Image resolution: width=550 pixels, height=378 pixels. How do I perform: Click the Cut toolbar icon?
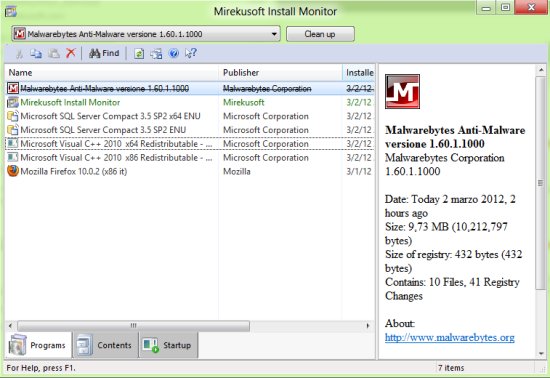19,54
